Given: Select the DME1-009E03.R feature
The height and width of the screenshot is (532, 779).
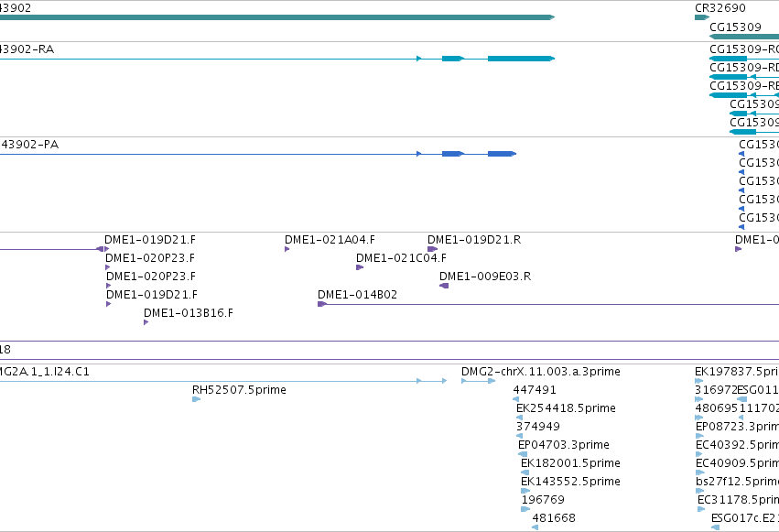Looking at the screenshot, I should 444,286.
